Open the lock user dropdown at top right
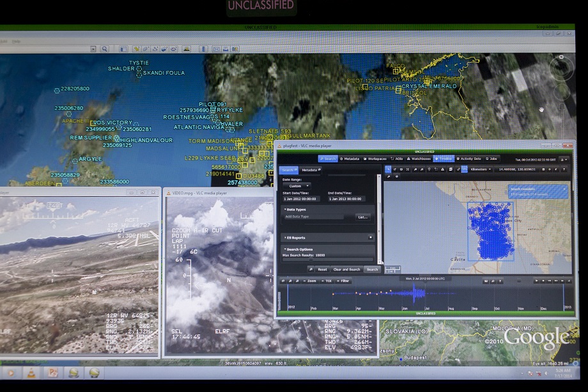Image resolution: width=588 pixels, height=392 pixels. (564, 159)
